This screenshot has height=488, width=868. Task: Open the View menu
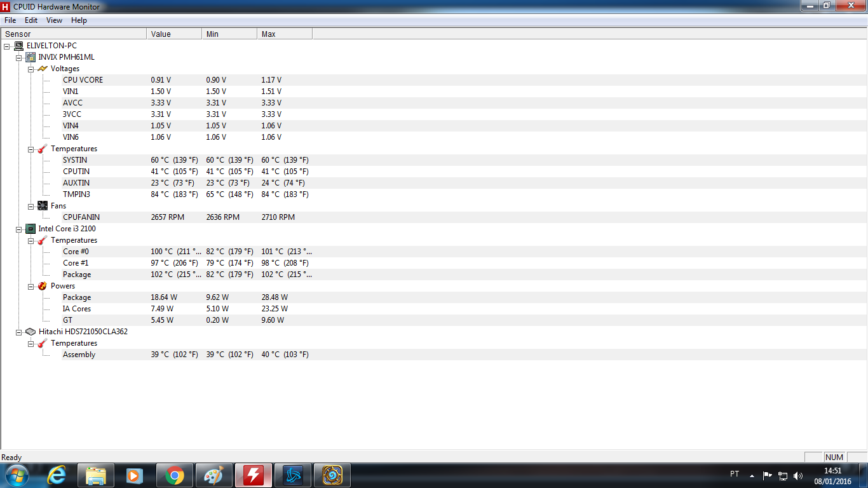click(54, 20)
